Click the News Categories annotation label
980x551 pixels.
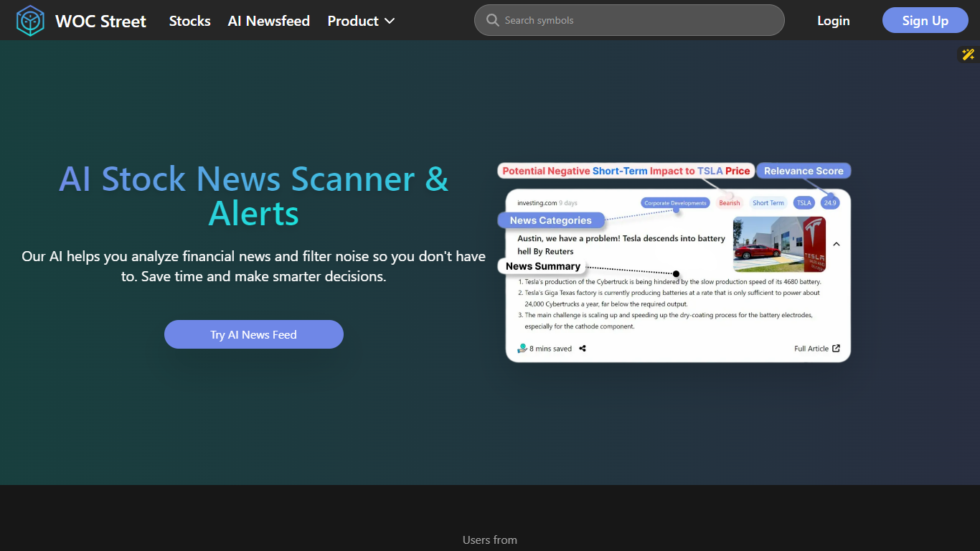point(551,220)
